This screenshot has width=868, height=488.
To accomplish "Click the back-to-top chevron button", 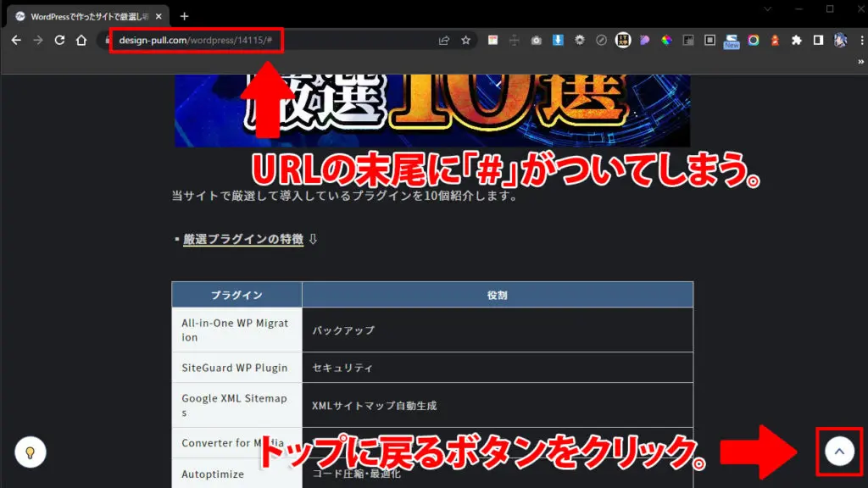I will 838,451.
